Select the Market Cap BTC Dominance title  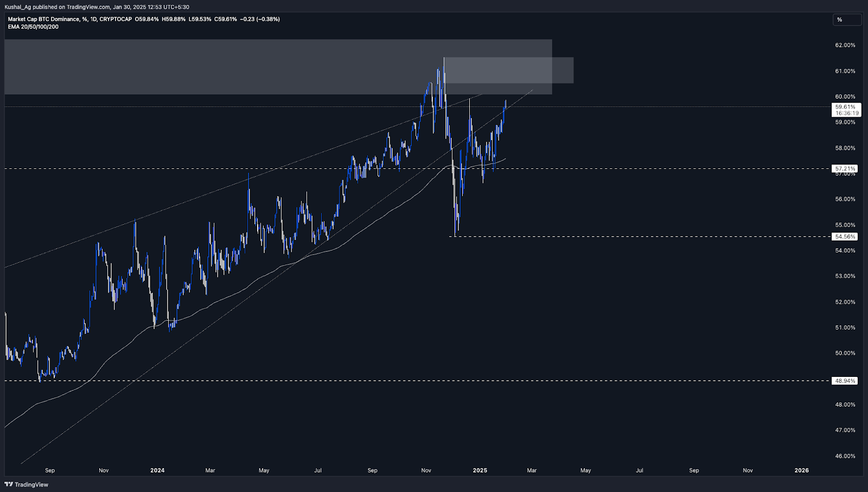[x=44, y=19]
